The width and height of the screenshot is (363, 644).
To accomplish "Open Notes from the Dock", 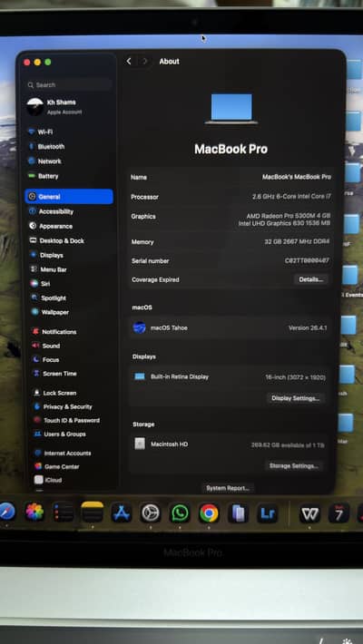I will (x=92, y=512).
